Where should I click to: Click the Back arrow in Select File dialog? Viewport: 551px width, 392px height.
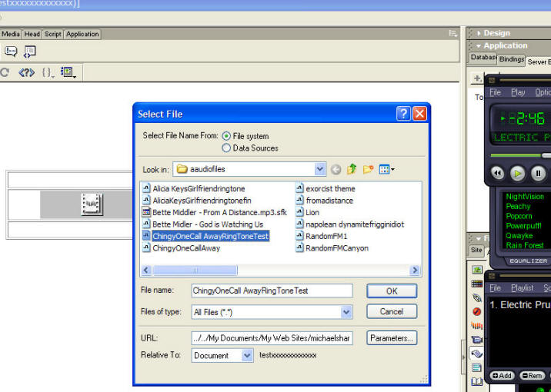pos(336,169)
